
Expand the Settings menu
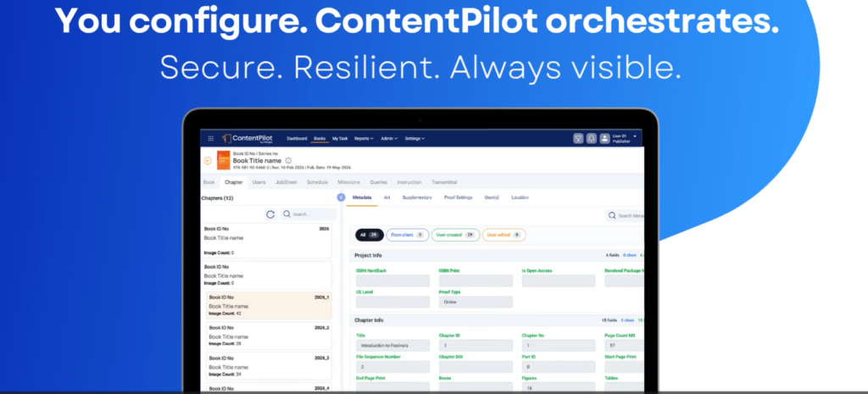[415, 138]
